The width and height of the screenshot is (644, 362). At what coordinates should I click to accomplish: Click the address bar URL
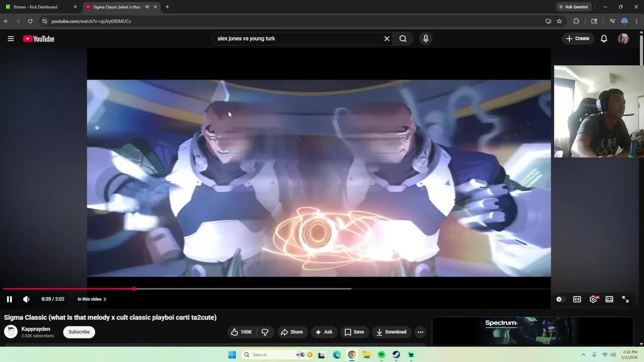tap(91, 21)
